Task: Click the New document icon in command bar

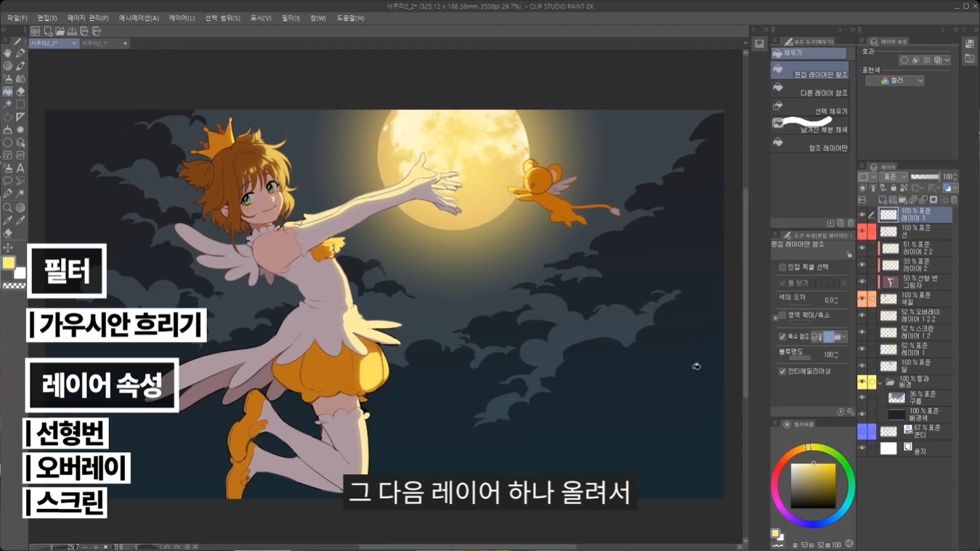Action: click(x=47, y=31)
